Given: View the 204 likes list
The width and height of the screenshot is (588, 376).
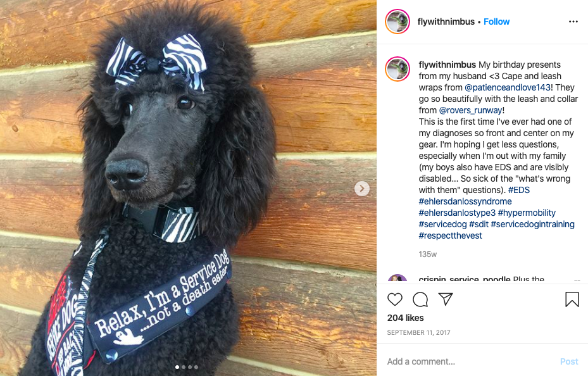Looking at the screenshot, I should point(405,318).
